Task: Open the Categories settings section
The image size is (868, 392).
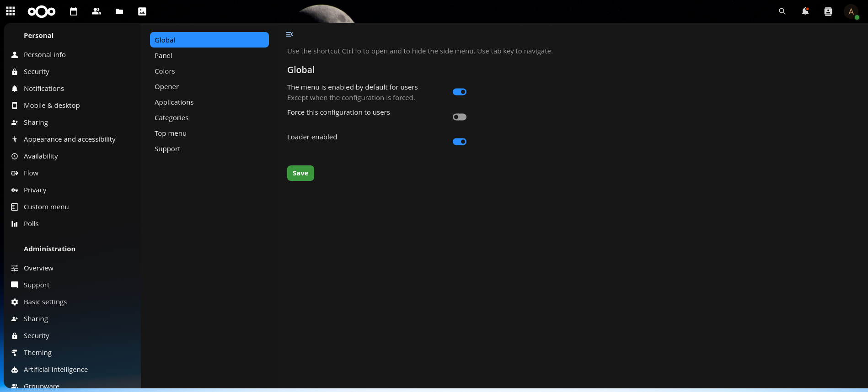Action: tap(171, 118)
